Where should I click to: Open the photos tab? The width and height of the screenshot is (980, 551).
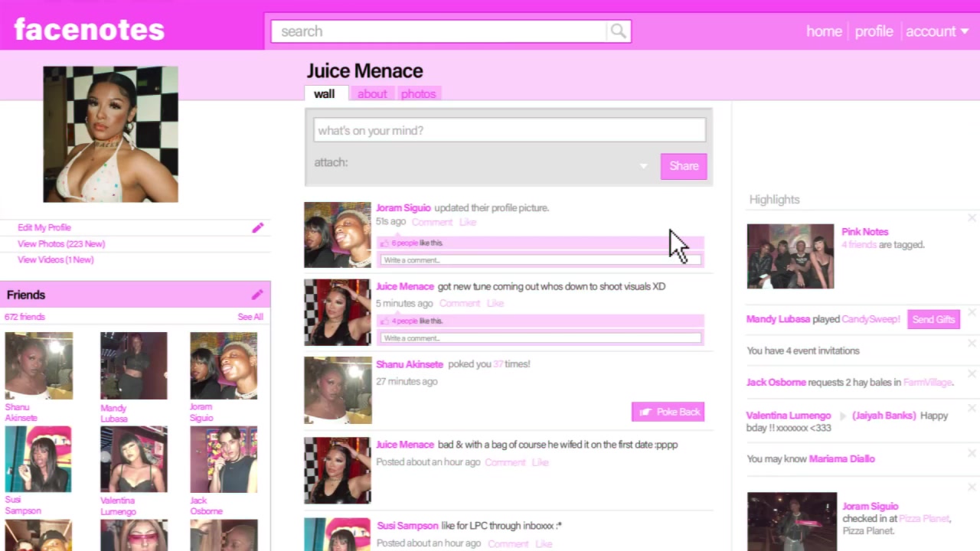pyautogui.click(x=418, y=93)
